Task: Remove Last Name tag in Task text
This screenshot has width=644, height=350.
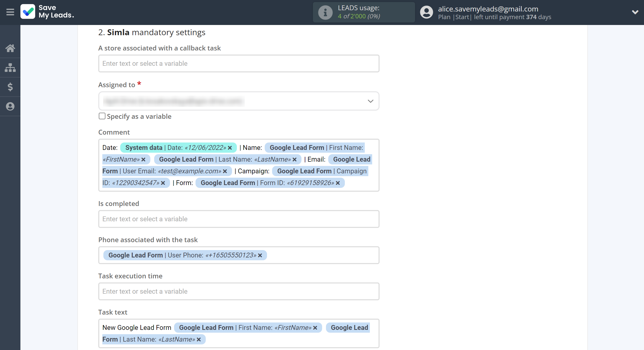Action: coord(199,340)
